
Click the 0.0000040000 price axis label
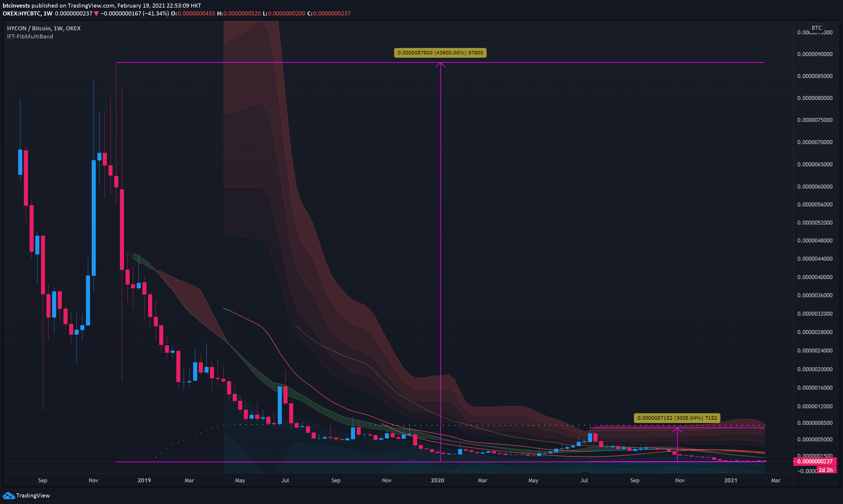(815, 277)
